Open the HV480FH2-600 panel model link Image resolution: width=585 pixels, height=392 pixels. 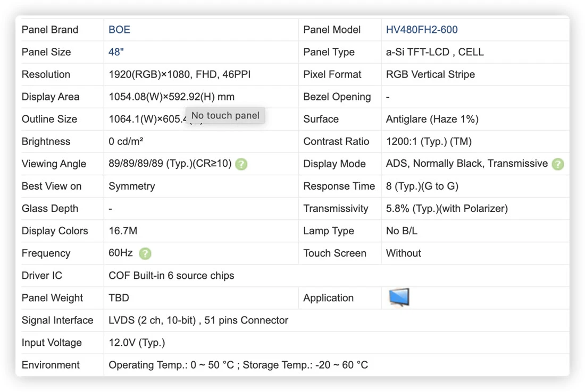tap(422, 30)
